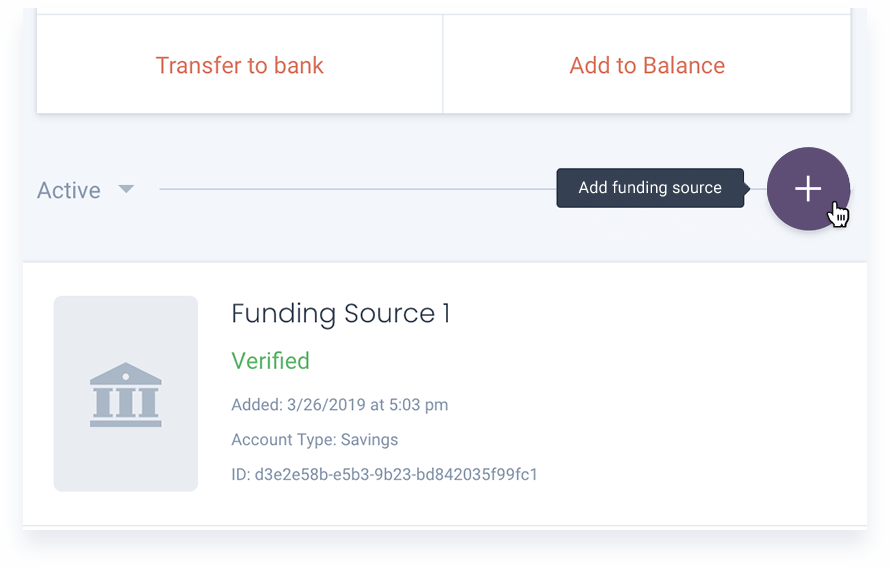This screenshot has width=890, height=568.
Task: Click the ID: label before the identifier
Action: point(241,474)
